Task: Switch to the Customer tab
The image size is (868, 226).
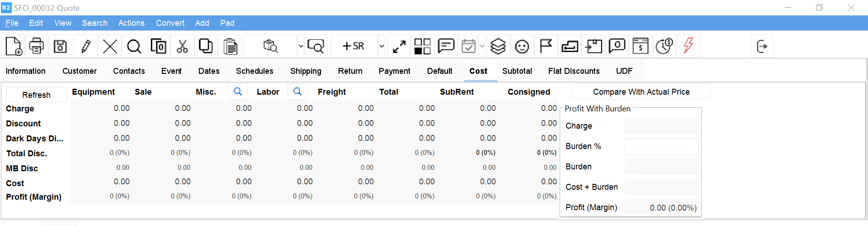Action: coord(80,71)
